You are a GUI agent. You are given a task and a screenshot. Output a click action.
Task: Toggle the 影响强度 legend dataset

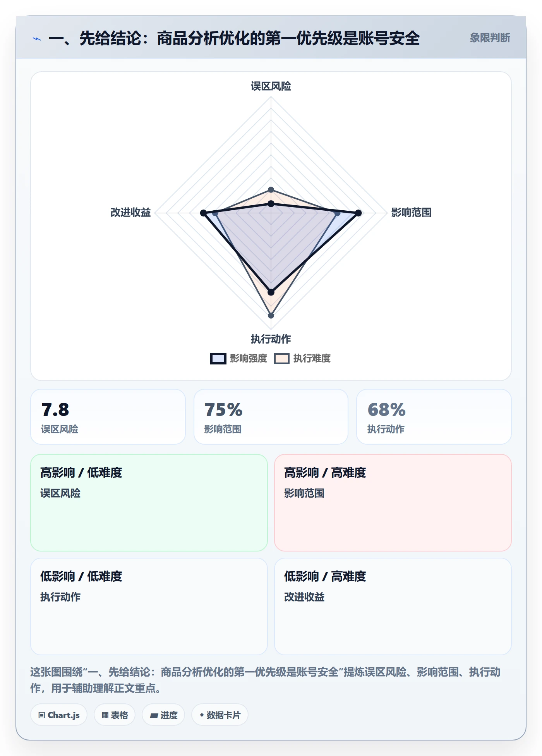tap(238, 359)
